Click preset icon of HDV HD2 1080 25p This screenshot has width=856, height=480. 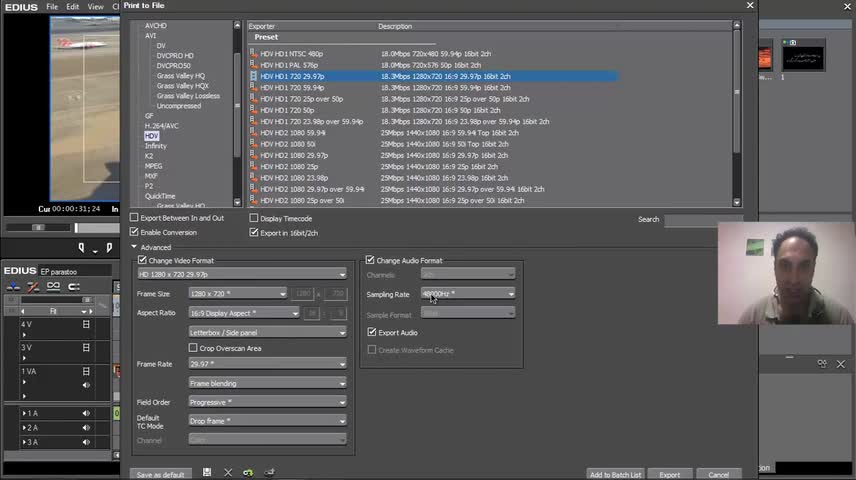[253, 166]
